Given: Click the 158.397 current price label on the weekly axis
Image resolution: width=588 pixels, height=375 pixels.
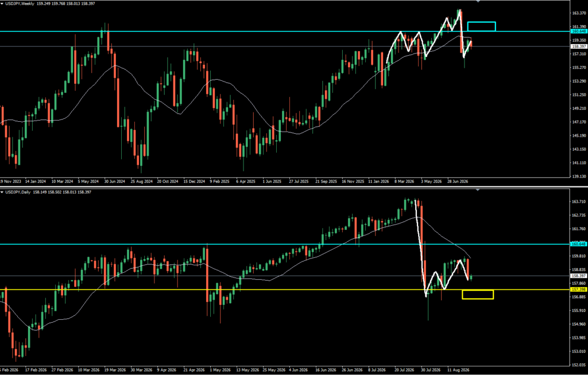Looking at the screenshot, I should coord(579,47).
